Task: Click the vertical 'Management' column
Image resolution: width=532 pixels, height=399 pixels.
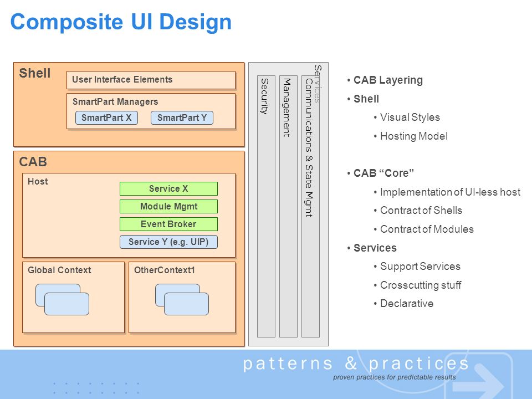Action: pyautogui.click(x=288, y=206)
